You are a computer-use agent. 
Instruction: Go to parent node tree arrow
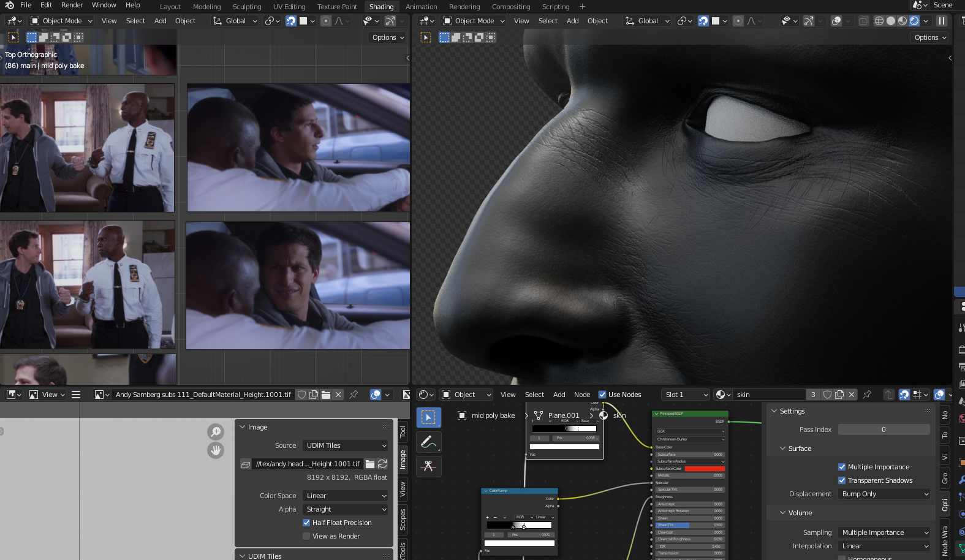point(889,395)
